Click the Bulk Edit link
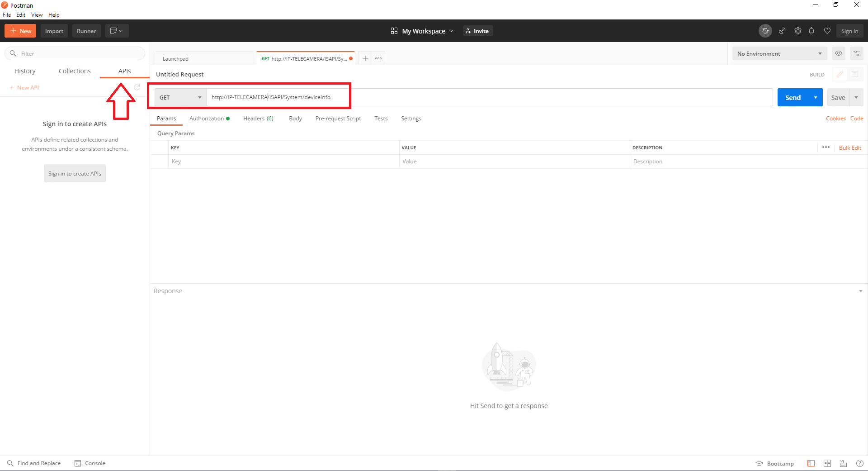This screenshot has width=868, height=471. pyautogui.click(x=850, y=147)
